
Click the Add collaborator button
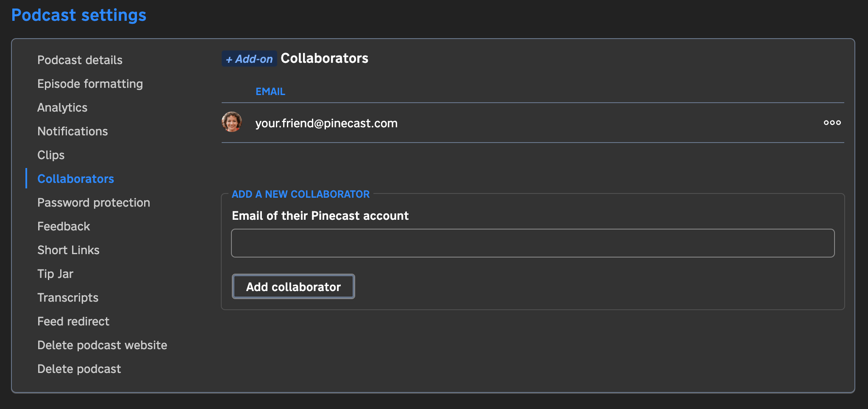pos(293,286)
